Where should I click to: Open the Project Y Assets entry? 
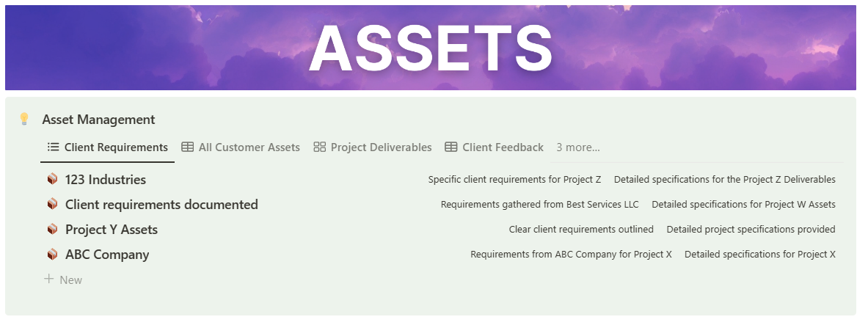112,230
